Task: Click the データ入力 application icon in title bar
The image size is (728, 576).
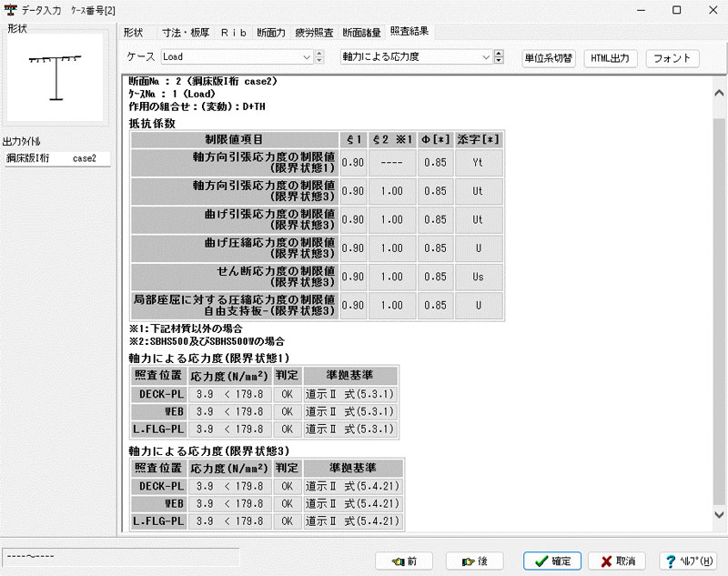Action: click(x=10, y=10)
